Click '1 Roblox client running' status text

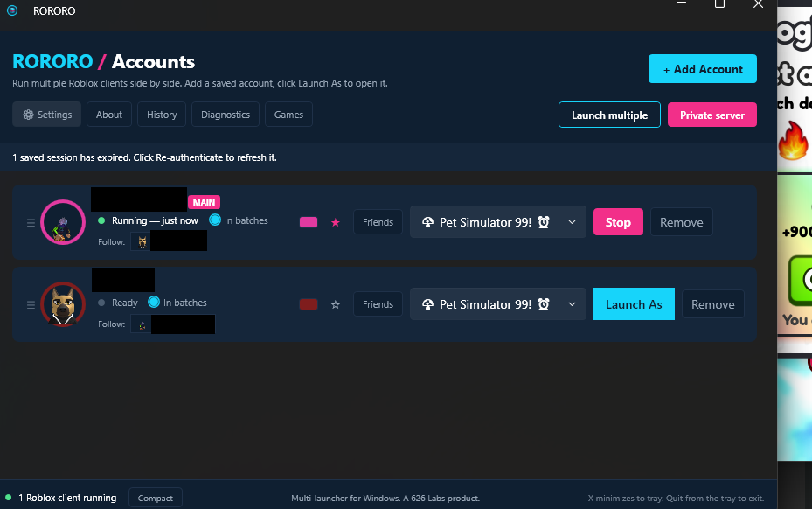click(x=67, y=498)
